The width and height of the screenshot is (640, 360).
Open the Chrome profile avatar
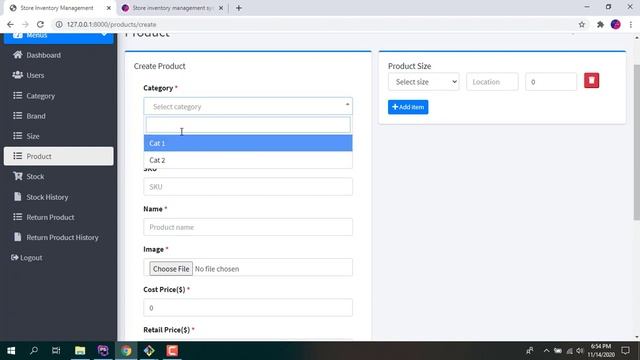click(x=616, y=24)
